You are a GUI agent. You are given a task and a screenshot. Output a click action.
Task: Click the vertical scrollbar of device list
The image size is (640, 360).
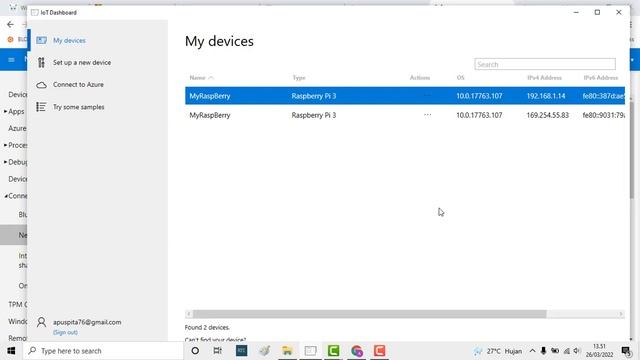632,149
